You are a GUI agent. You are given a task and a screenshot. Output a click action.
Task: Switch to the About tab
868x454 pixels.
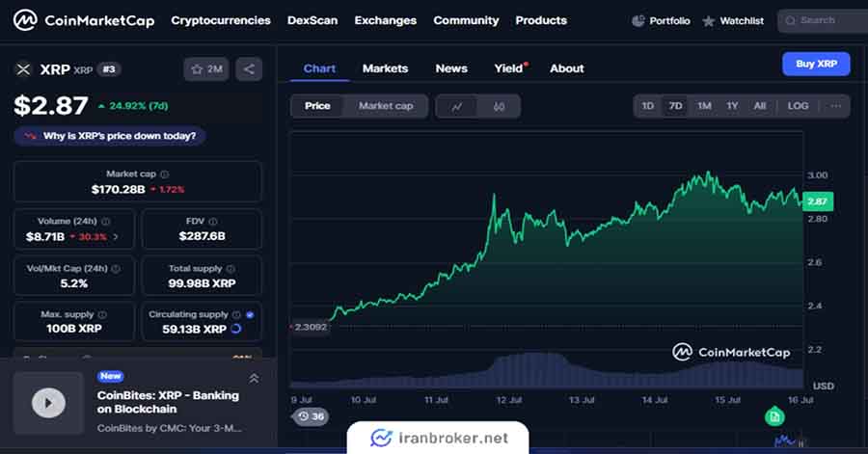point(567,68)
